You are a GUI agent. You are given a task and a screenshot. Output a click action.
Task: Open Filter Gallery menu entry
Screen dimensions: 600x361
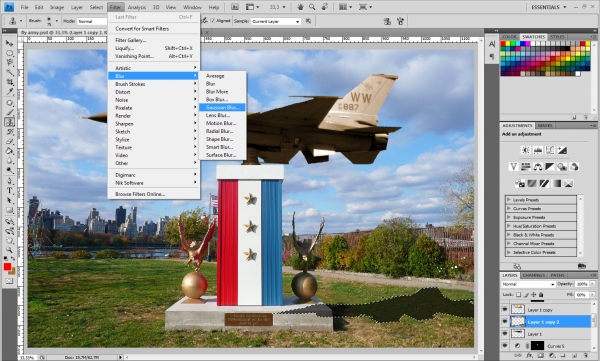click(154, 40)
